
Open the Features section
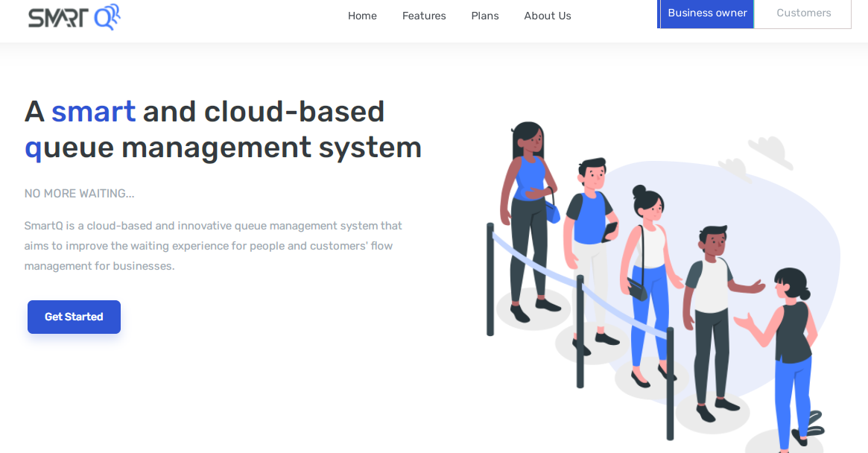424,16
